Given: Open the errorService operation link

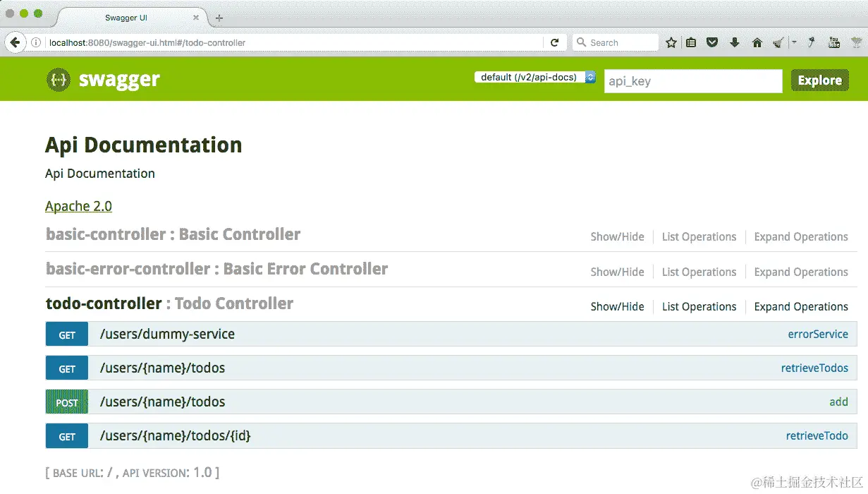Looking at the screenshot, I should pos(818,335).
